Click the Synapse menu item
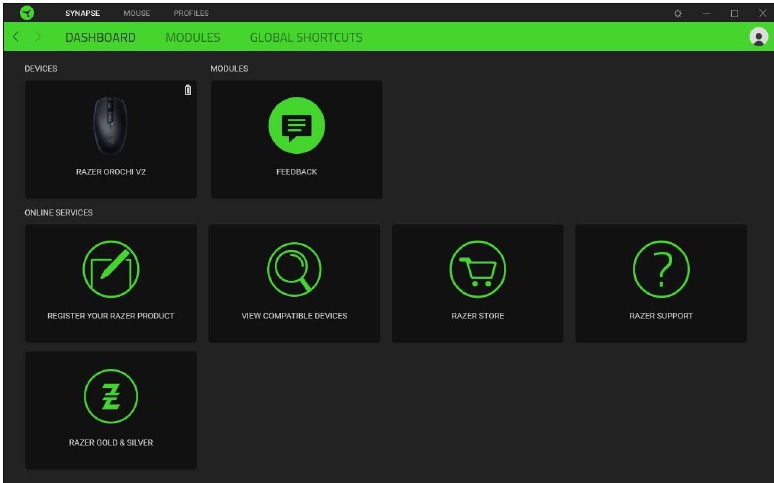 tap(82, 13)
